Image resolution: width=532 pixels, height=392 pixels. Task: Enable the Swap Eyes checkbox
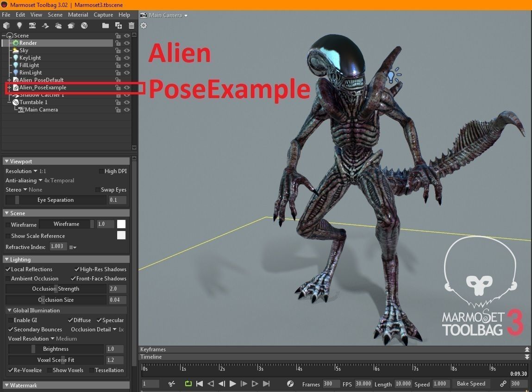tap(98, 190)
